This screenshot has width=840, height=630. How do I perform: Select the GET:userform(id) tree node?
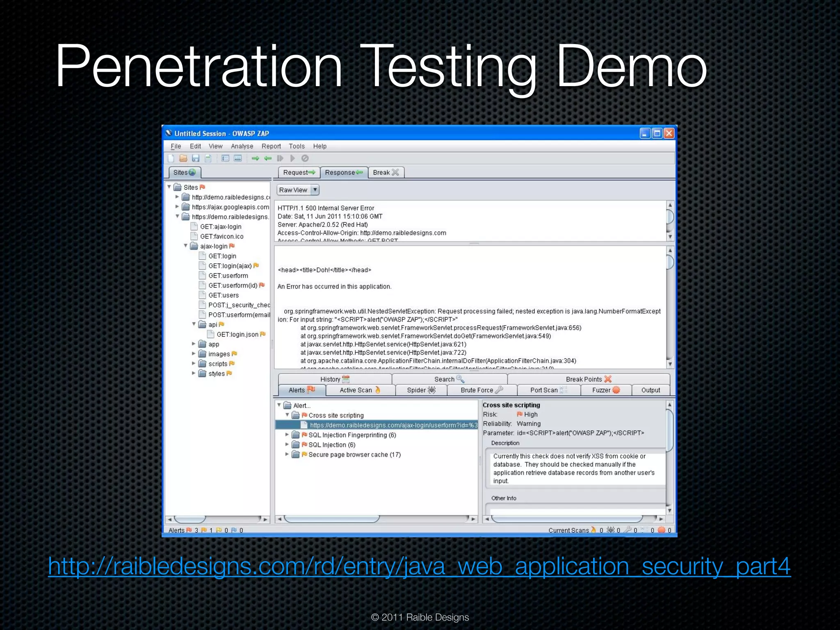(233, 285)
